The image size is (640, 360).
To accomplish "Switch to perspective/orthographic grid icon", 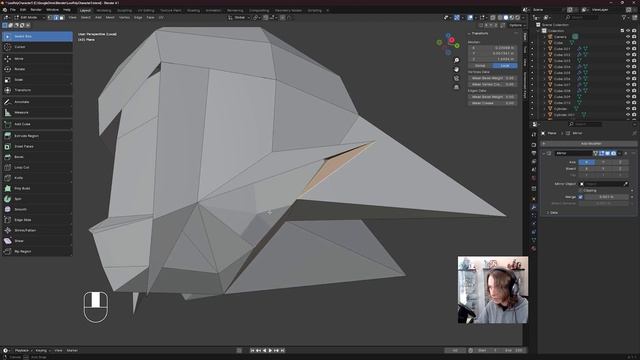I will click(456, 87).
